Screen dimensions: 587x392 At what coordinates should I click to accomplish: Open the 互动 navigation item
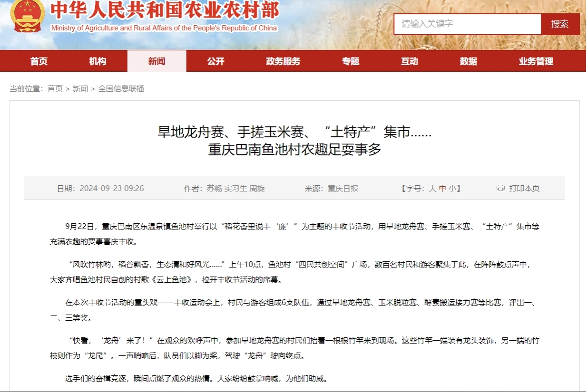pos(409,61)
